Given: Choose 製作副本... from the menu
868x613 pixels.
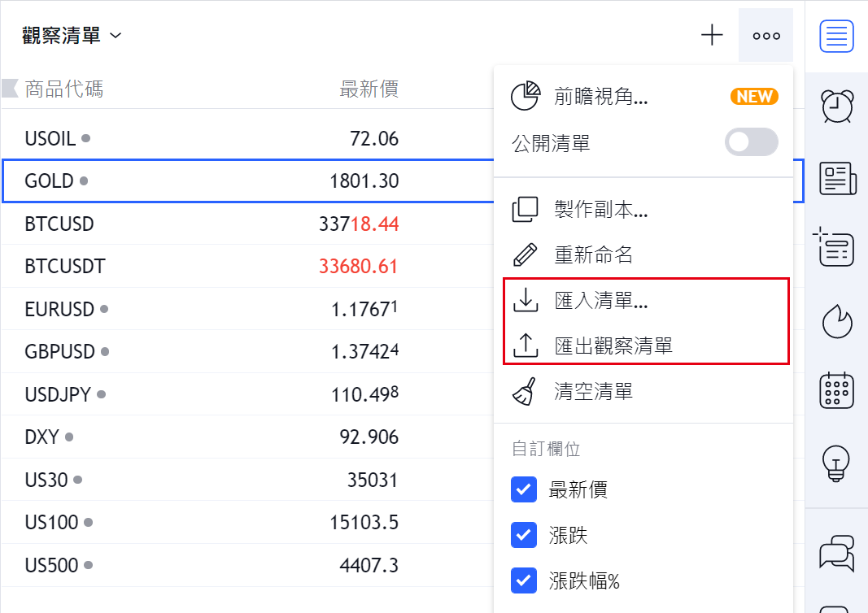Looking at the screenshot, I should click(x=643, y=210).
